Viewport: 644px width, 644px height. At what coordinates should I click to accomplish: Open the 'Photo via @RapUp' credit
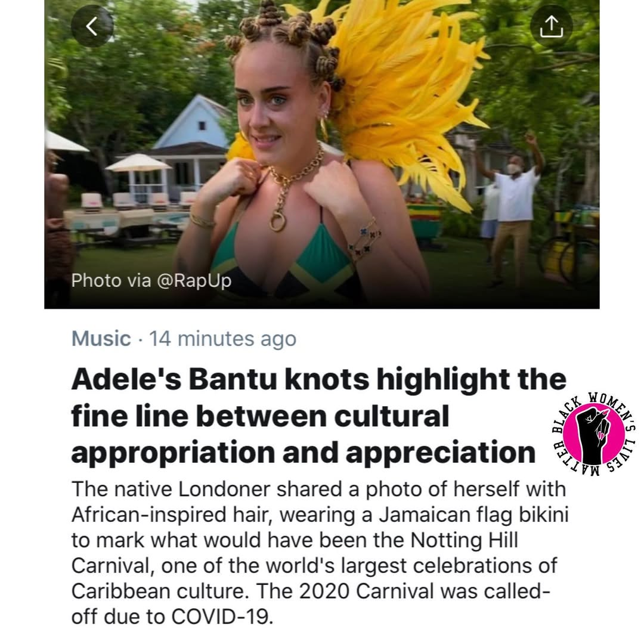(x=151, y=280)
